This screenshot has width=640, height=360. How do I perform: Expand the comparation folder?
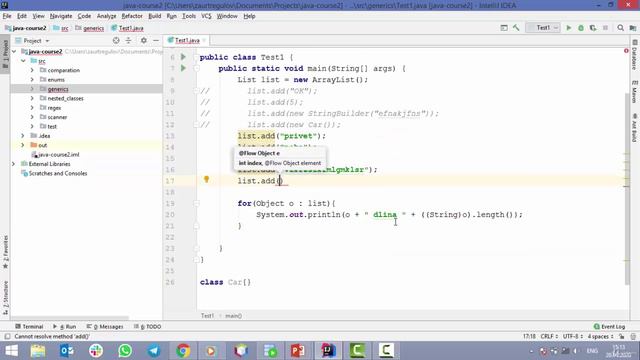coord(32,70)
